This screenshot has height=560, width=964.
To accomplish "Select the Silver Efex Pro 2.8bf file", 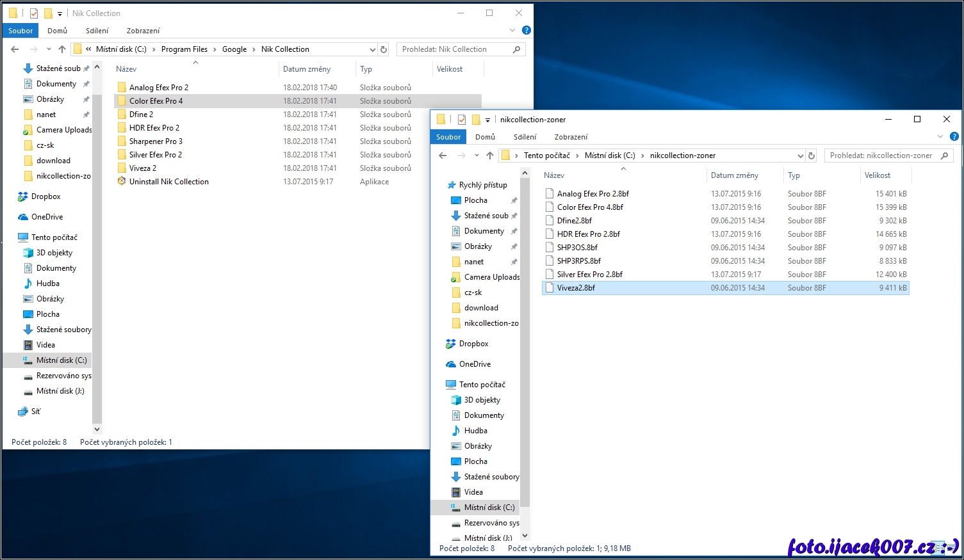I will tap(589, 275).
